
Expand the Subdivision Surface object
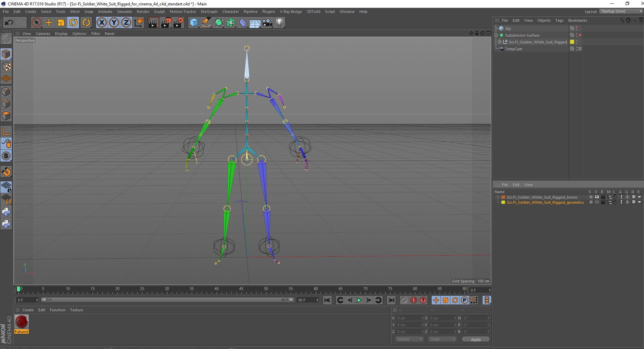(x=496, y=35)
